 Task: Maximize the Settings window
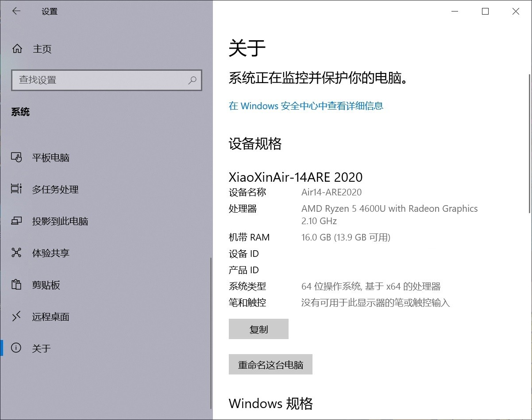pyautogui.click(x=485, y=11)
